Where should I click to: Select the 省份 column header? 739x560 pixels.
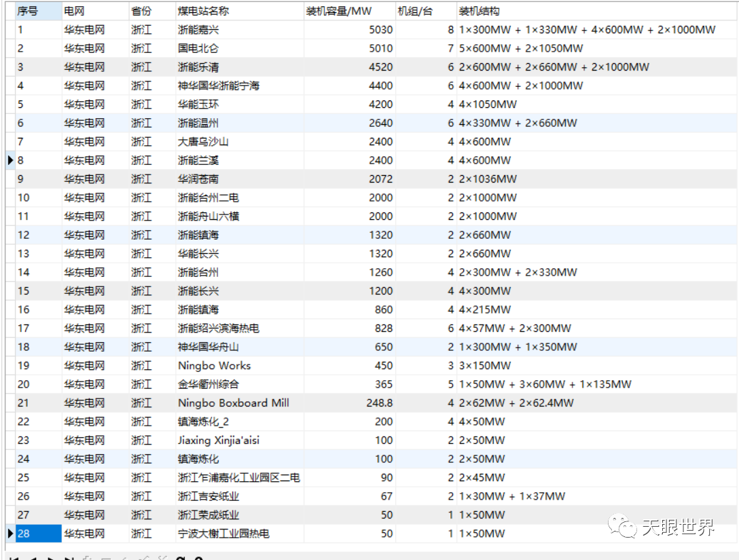(152, 11)
